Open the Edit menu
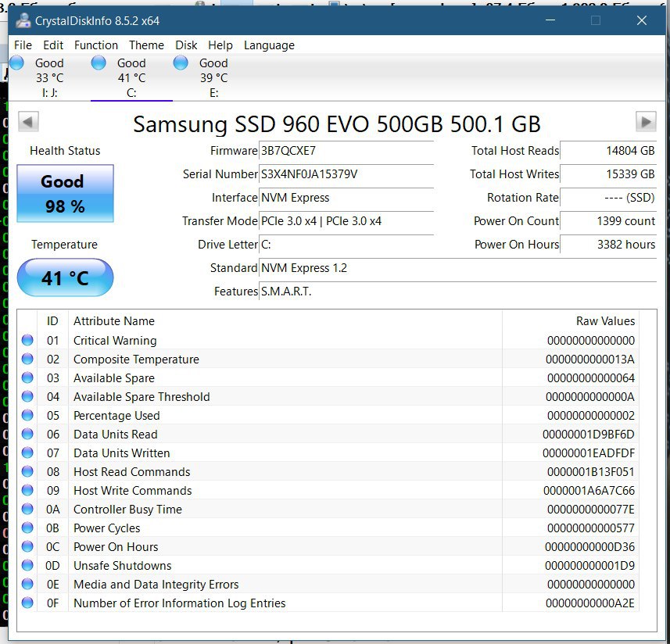 pyautogui.click(x=53, y=45)
